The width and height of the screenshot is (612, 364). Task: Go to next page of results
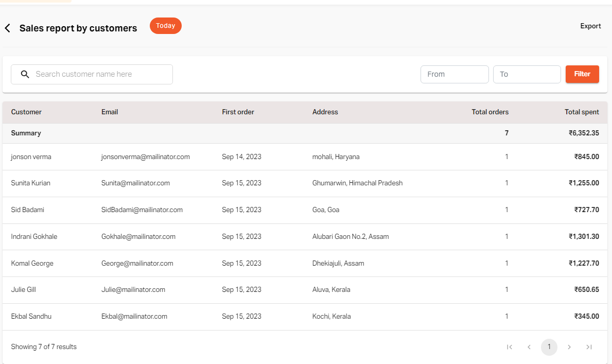[569, 347]
